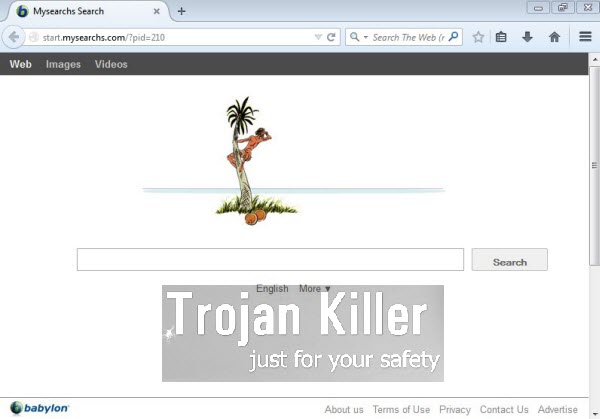Open the bookmarks list icon
Viewport: 600px width, 419px height.
[502, 37]
